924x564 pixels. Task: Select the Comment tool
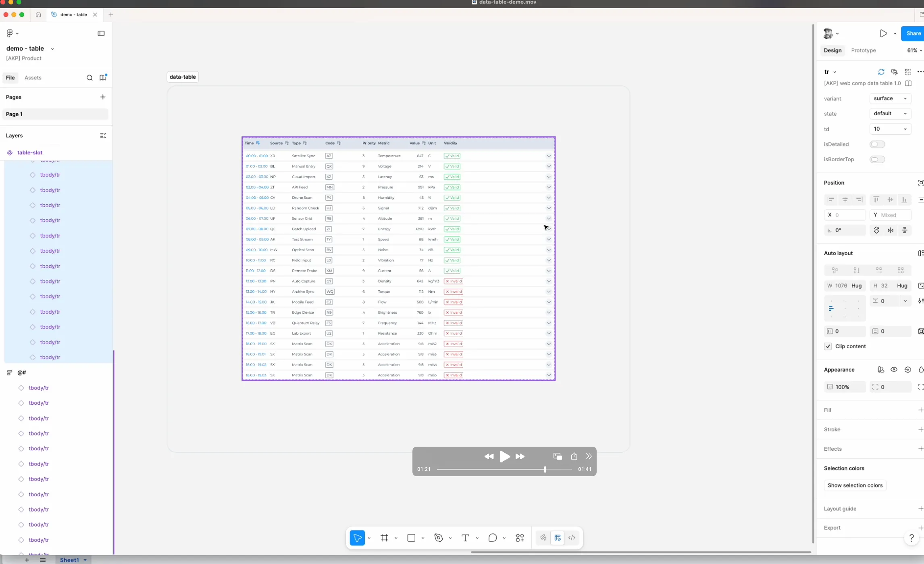(492, 537)
